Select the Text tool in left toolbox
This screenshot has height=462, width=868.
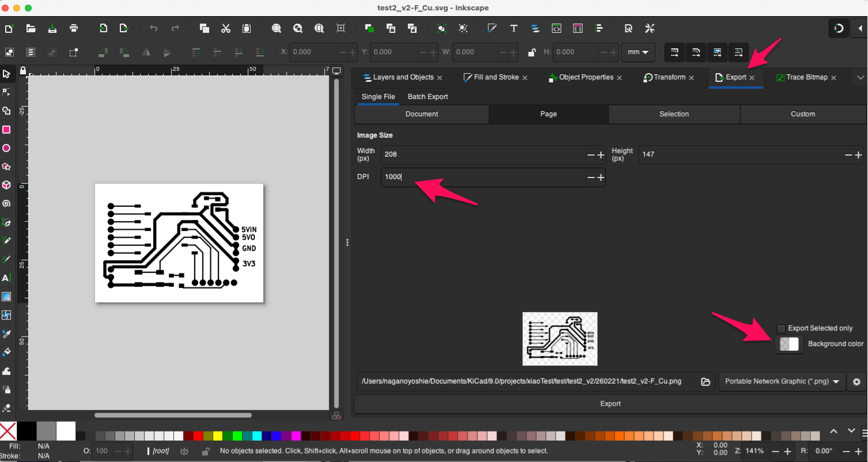coord(6,278)
